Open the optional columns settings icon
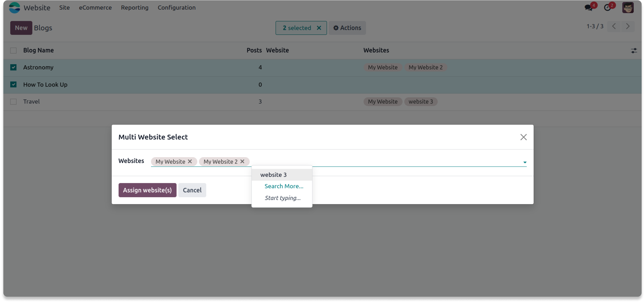Viewport: 644px width, 302px height. pyautogui.click(x=634, y=51)
